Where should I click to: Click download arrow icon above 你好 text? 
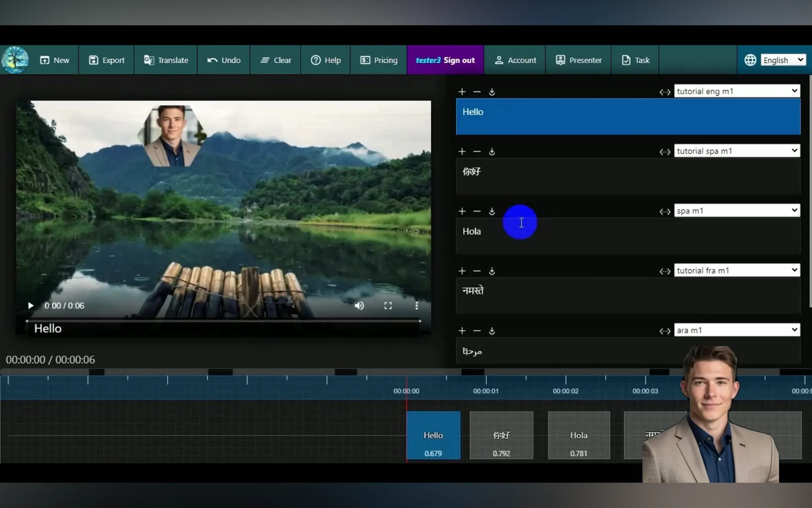tap(492, 152)
